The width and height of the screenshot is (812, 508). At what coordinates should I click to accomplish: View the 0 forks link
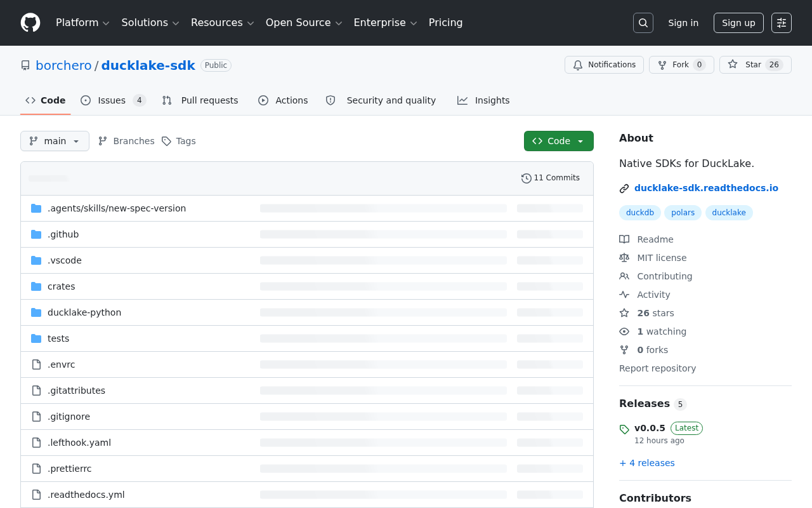pos(652,350)
